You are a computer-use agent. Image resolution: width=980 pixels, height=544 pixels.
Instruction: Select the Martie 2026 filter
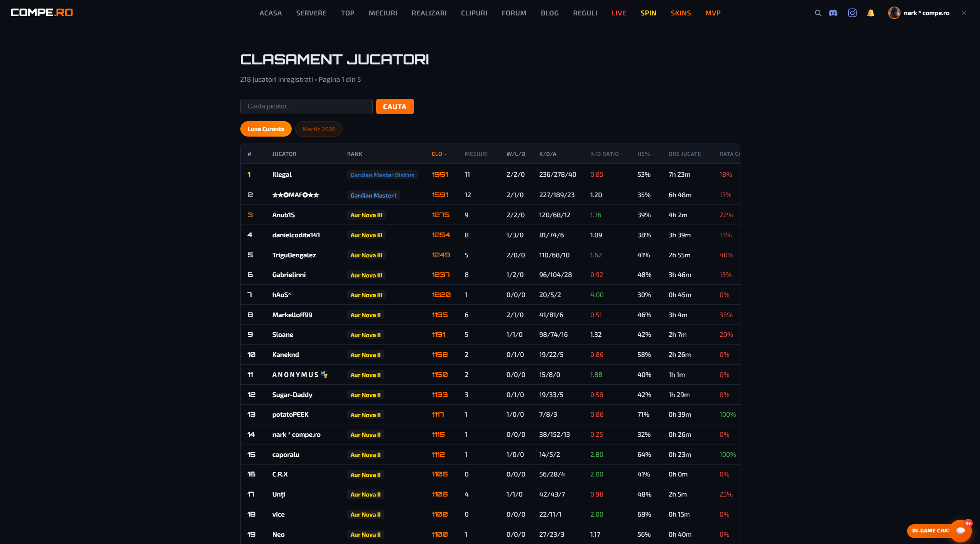[319, 129]
